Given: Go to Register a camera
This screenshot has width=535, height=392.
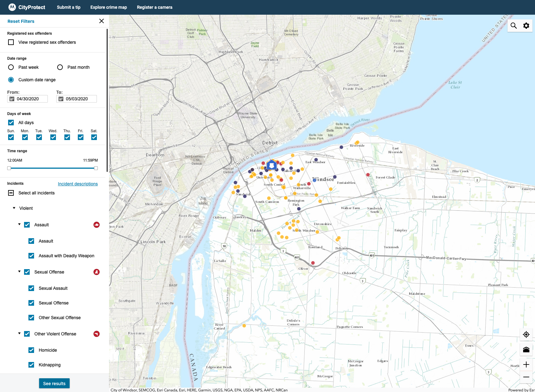Looking at the screenshot, I should pyautogui.click(x=154, y=7).
